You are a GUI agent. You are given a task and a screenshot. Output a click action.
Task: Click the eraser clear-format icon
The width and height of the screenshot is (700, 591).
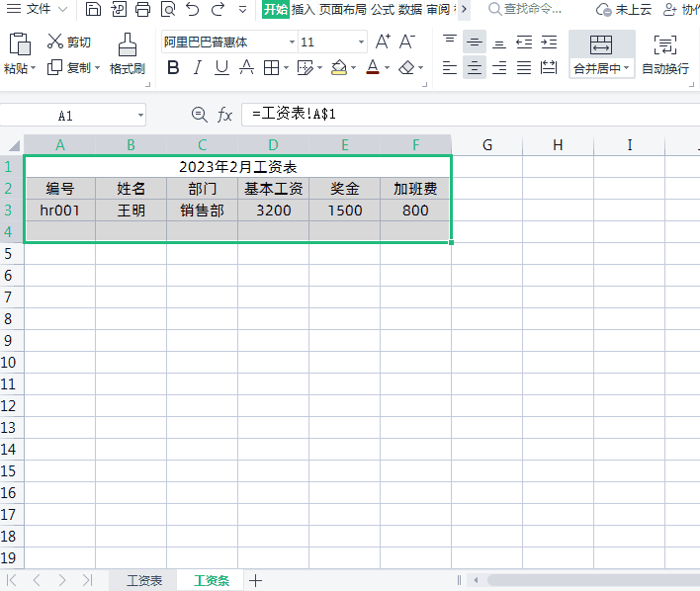coord(406,67)
